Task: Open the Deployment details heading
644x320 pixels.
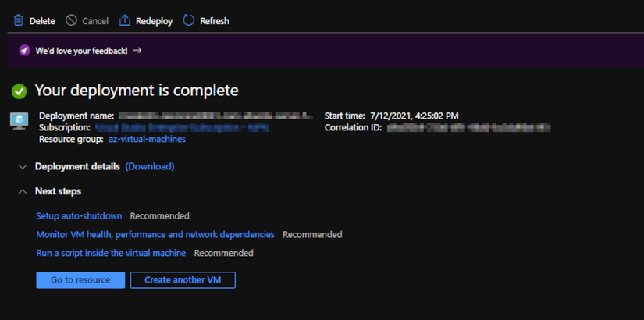Action: (77, 166)
